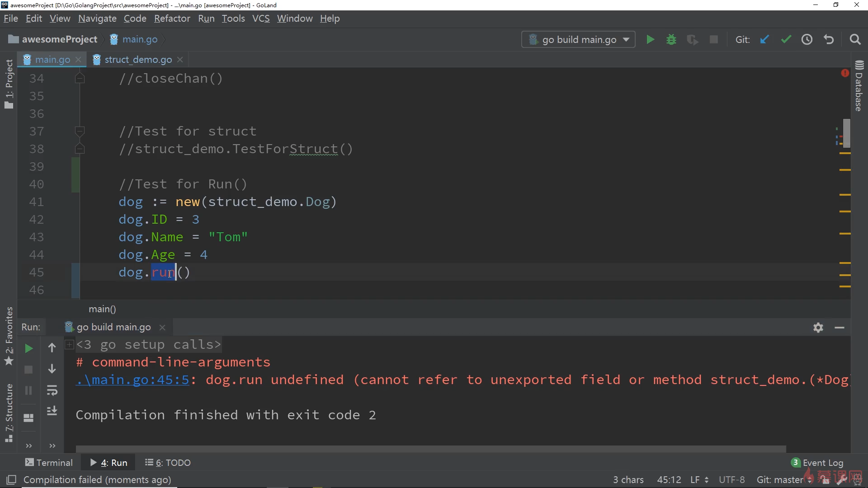Open Run panel settings gear
The image size is (868, 488).
click(x=818, y=328)
